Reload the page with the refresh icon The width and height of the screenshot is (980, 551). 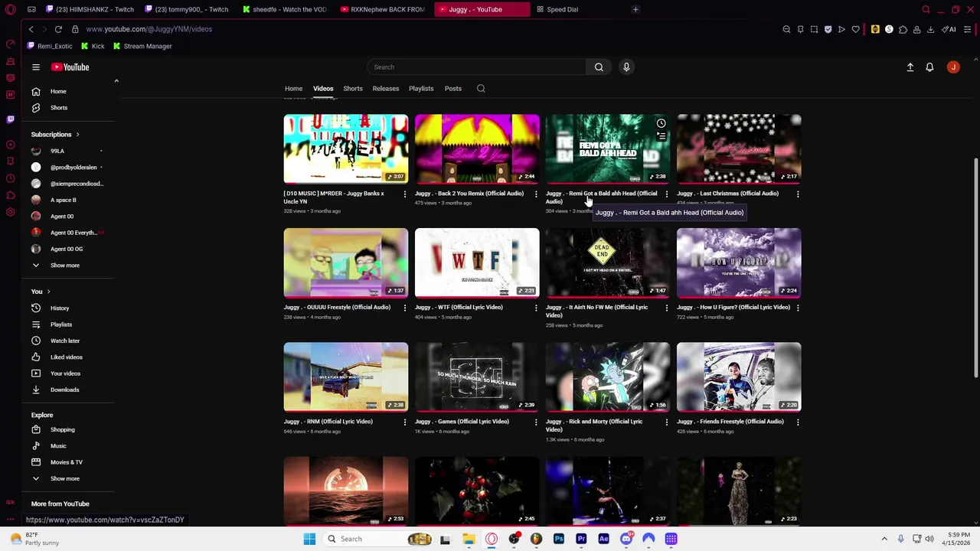point(58,29)
